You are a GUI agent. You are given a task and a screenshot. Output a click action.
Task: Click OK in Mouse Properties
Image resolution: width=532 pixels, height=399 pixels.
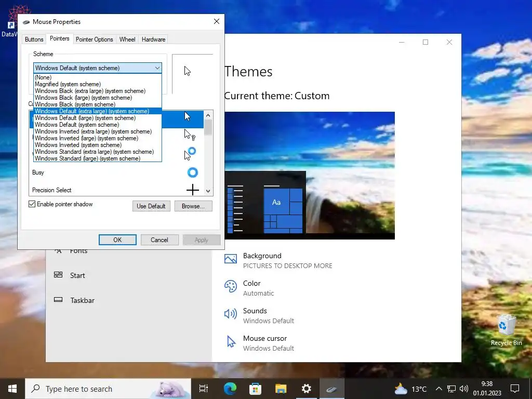(x=117, y=240)
